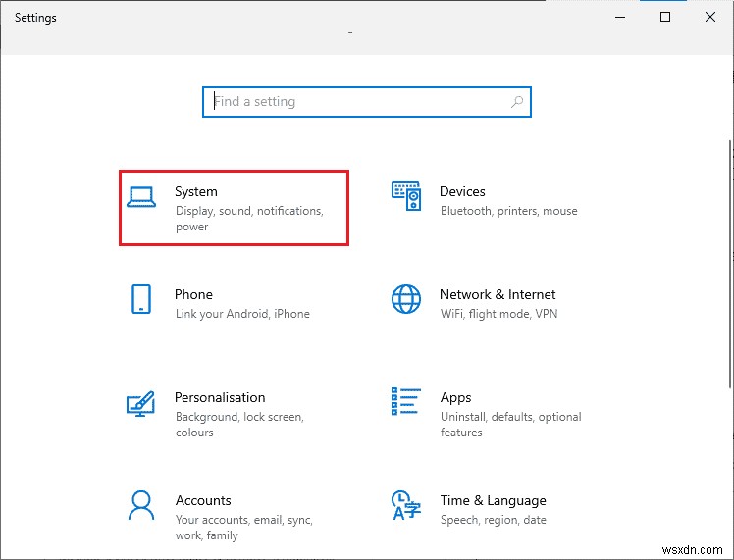Minimize the Settings window

(620, 18)
